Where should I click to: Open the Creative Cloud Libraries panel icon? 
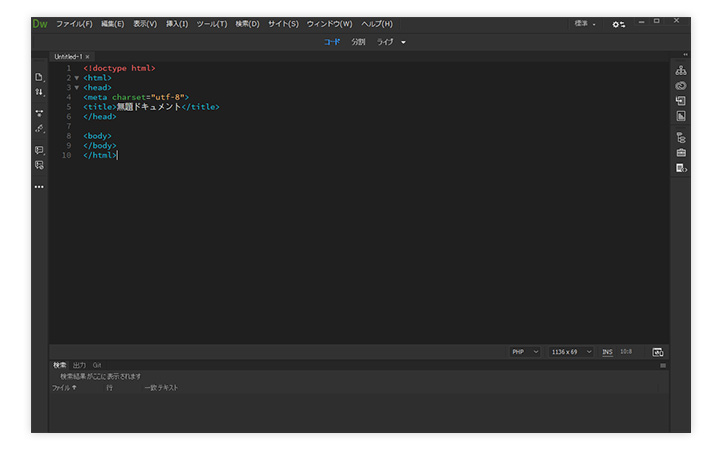click(681, 85)
